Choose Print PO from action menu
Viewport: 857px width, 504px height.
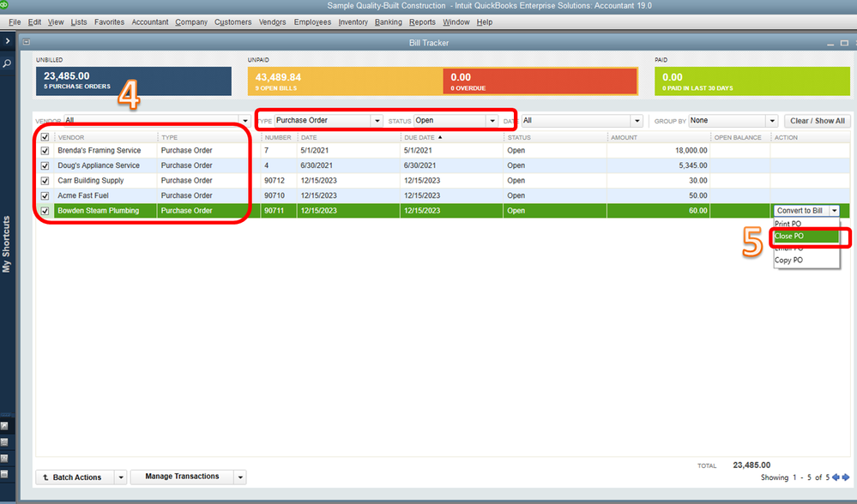[x=806, y=224]
